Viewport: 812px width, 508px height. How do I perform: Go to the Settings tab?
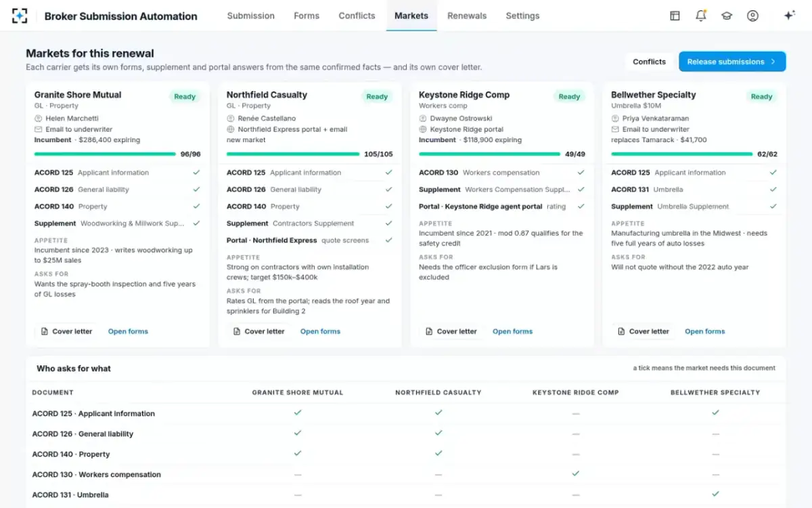coord(522,16)
